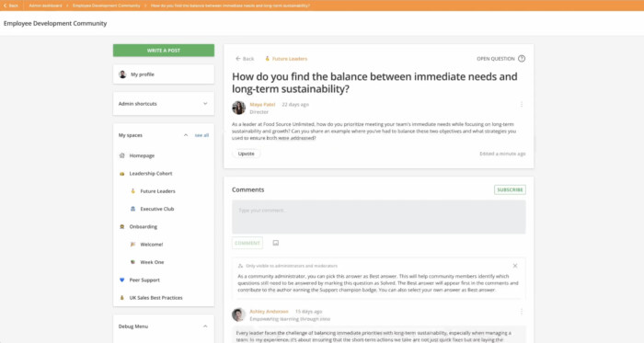The height and width of the screenshot is (343, 644).
Task: Expand the Admin shortcuts chevron
Action: click(205, 104)
